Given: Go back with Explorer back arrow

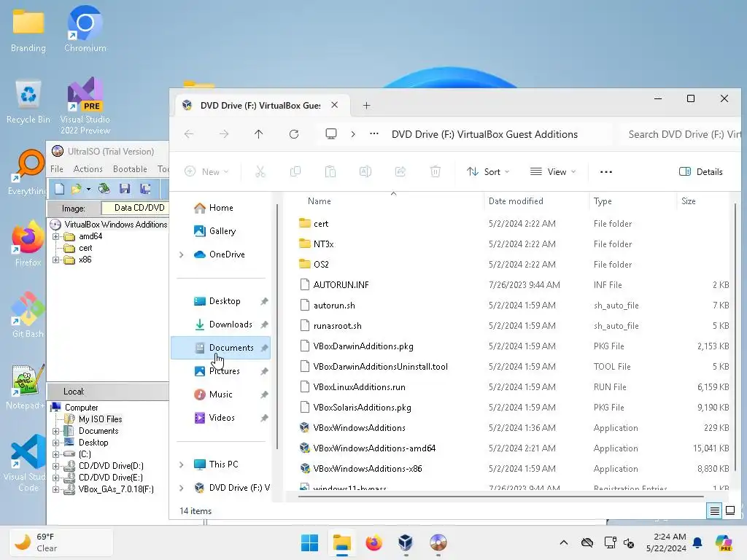Looking at the screenshot, I should pos(189,134).
